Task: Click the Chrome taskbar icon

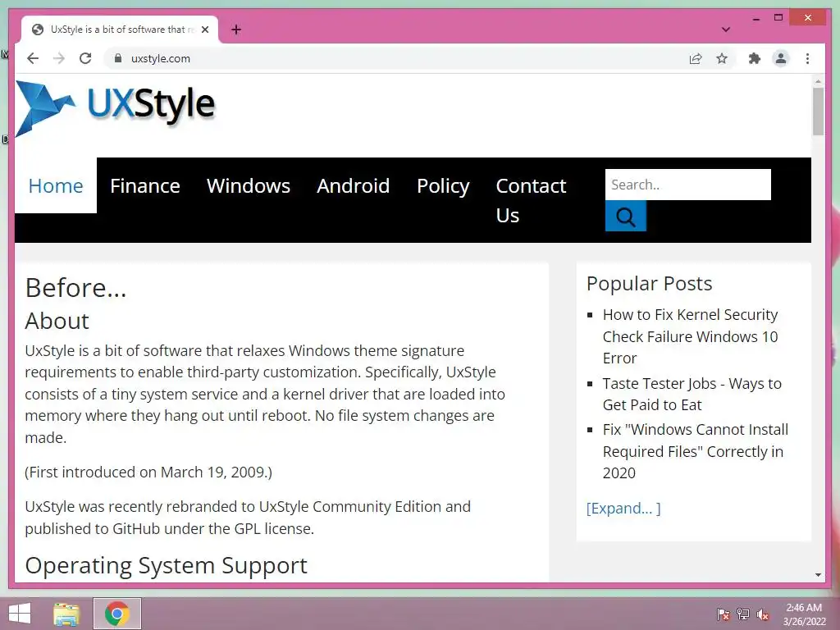Action: [x=117, y=614]
